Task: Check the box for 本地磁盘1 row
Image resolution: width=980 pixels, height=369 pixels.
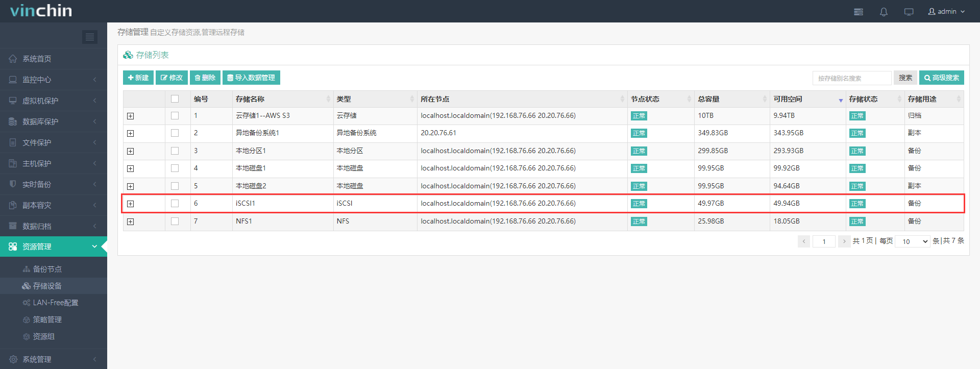Action: point(175,168)
